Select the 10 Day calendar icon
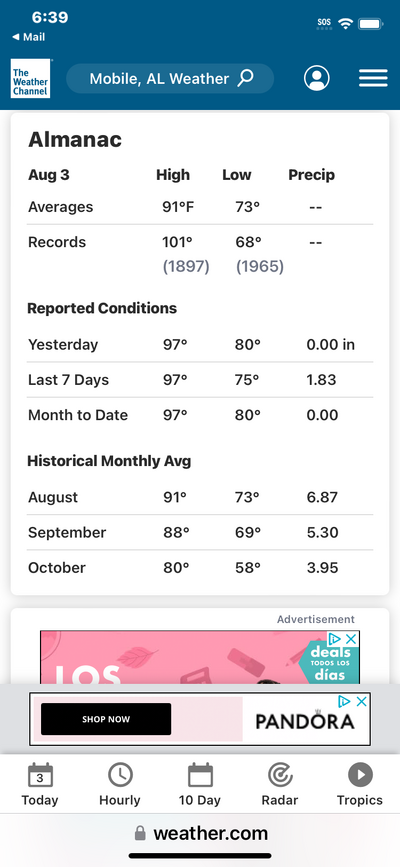Screen dimensions: 400x867 point(200,775)
